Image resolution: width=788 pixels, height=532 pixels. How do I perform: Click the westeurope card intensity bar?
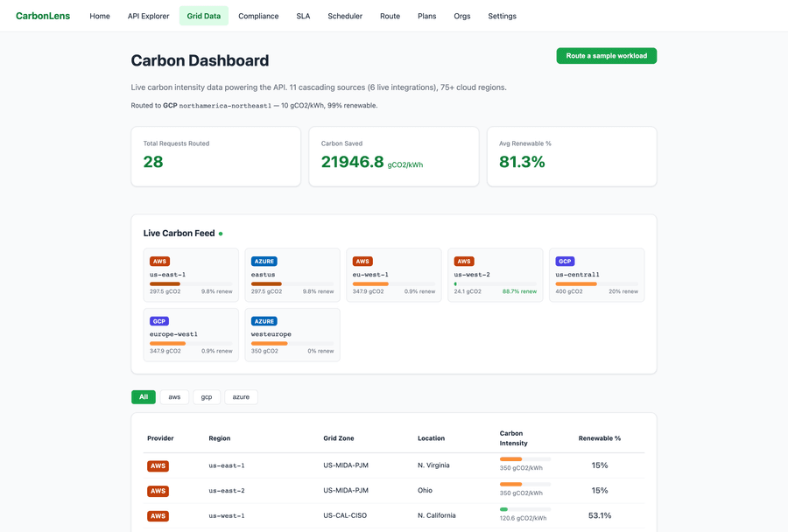click(x=292, y=344)
